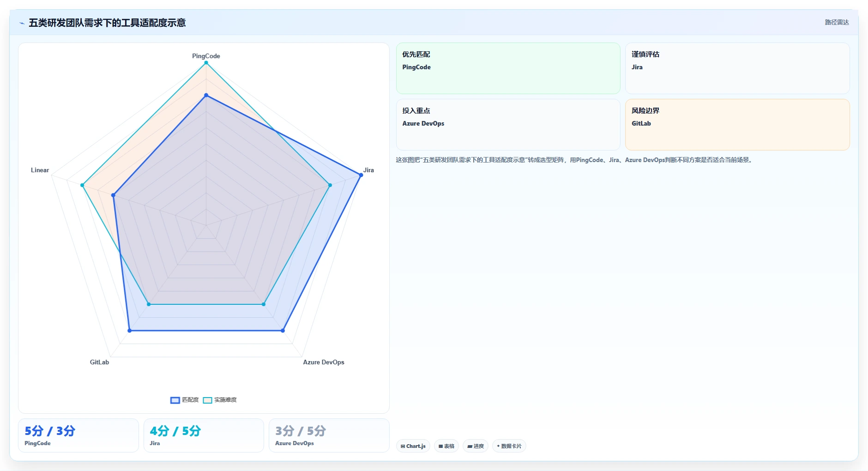Screen dimensions: 868x471
Task: Click the description sentence starting with 这张图把
Action: click(x=575, y=160)
